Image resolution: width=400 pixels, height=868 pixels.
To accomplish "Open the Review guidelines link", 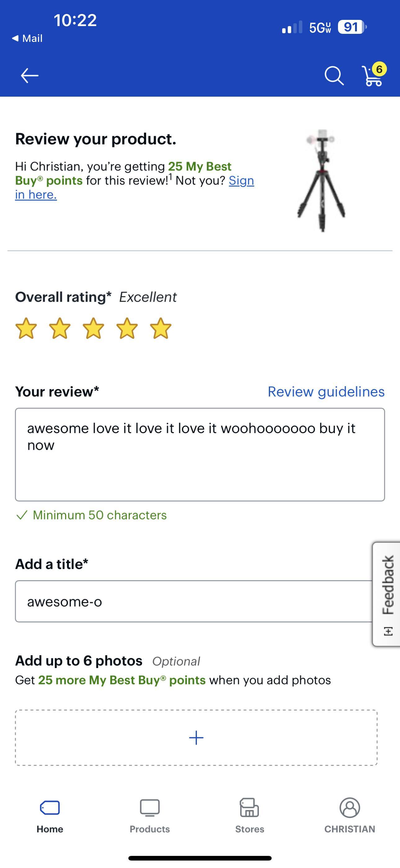I will (325, 391).
